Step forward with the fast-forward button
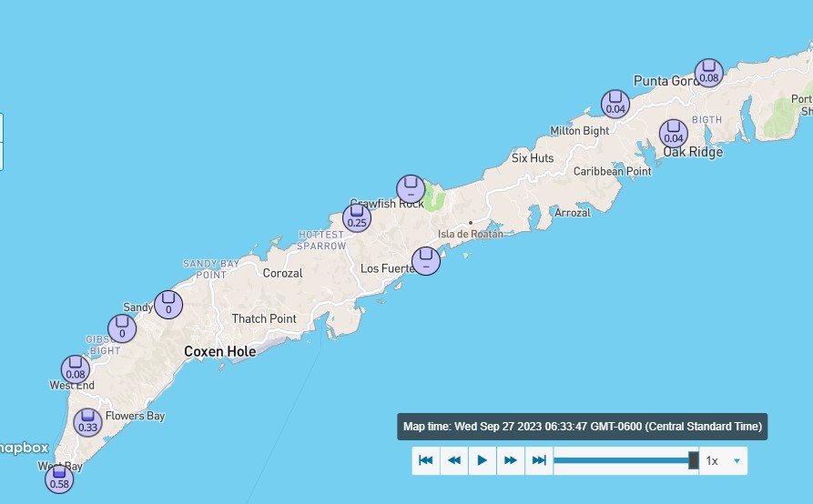813x504 pixels. click(x=511, y=461)
